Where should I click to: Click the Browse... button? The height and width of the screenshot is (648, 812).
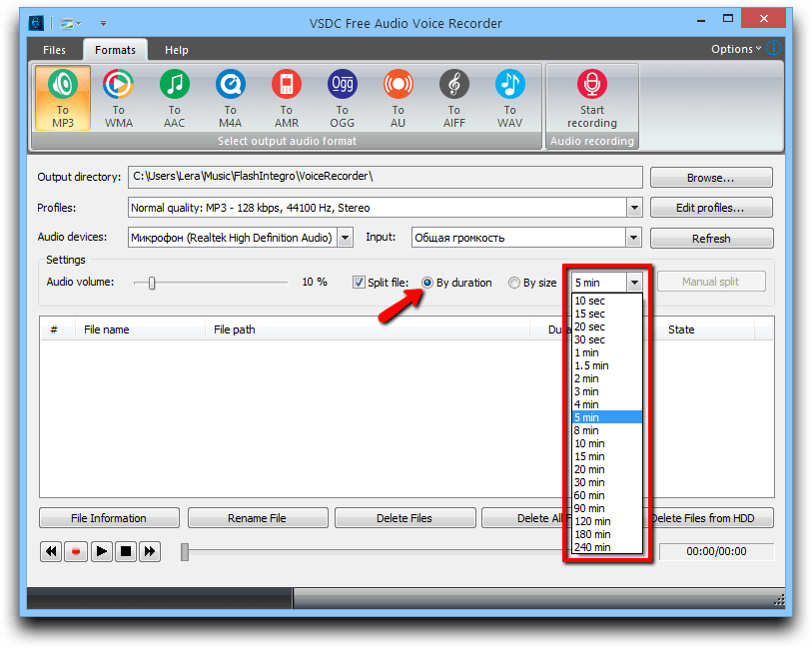(711, 178)
